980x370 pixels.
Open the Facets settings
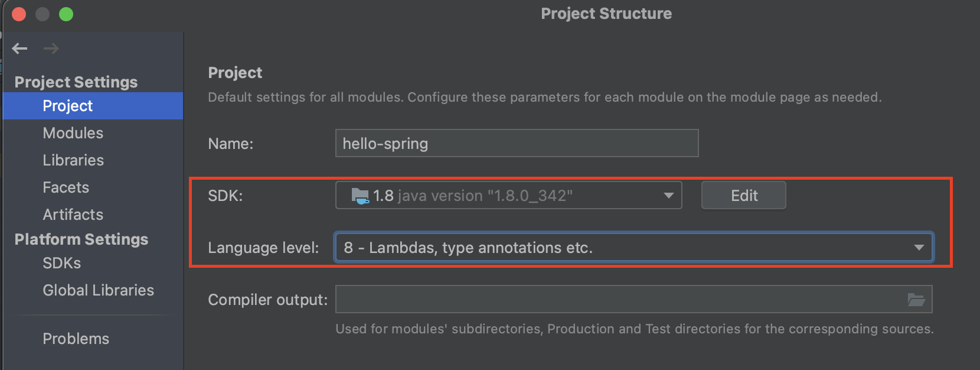(x=66, y=187)
